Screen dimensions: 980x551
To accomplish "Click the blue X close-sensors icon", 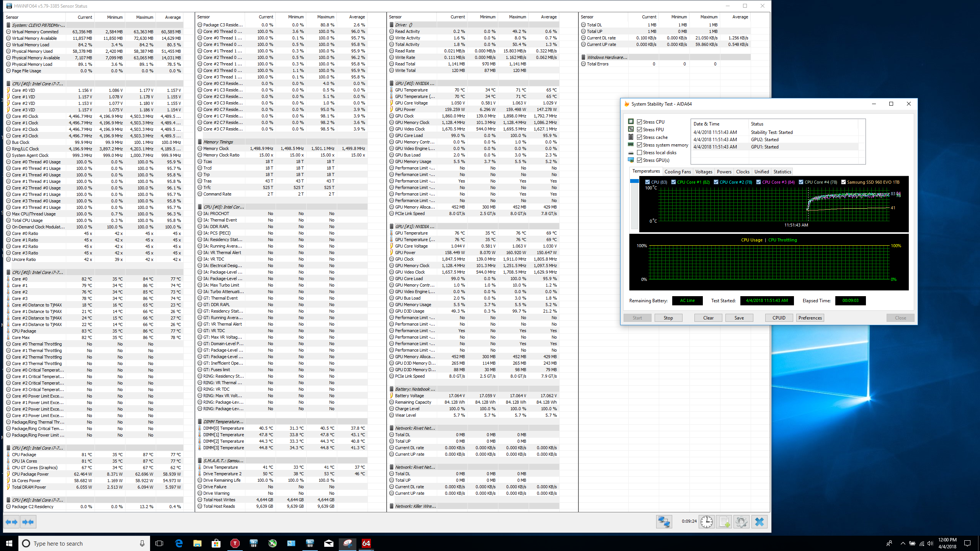I will (x=759, y=522).
